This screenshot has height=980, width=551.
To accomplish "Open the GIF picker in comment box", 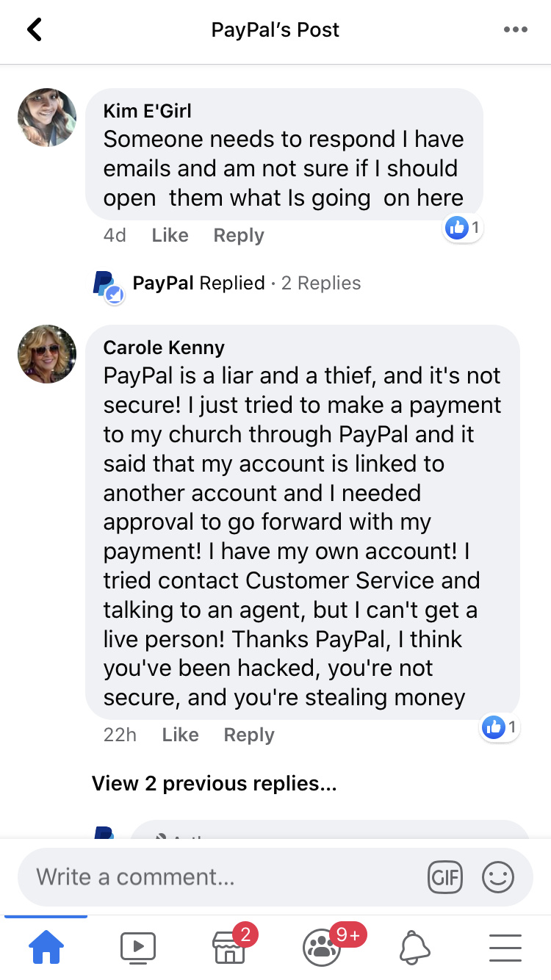I will pyautogui.click(x=445, y=876).
